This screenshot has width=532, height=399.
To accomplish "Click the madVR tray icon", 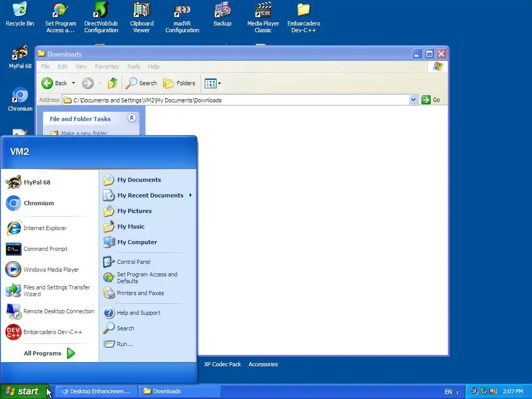I will pos(494,392).
